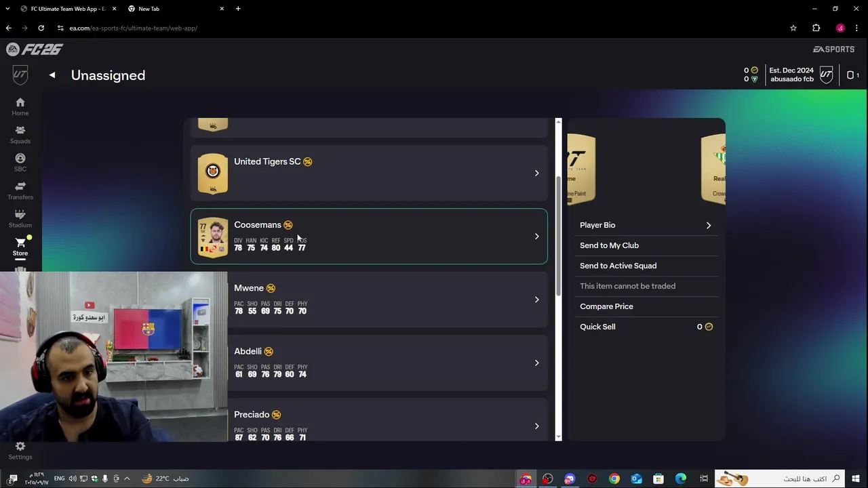Expand Coosemans row chevron

(x=536, y=237)
